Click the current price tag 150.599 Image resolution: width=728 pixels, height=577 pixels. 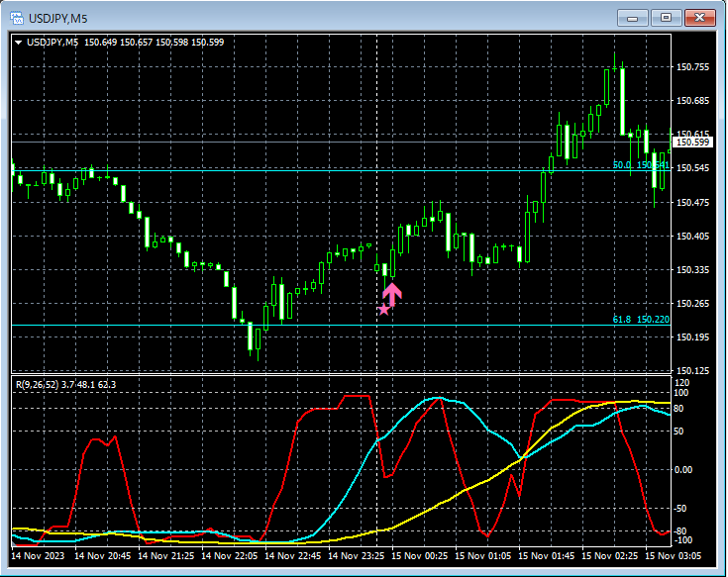coord(692,143)
